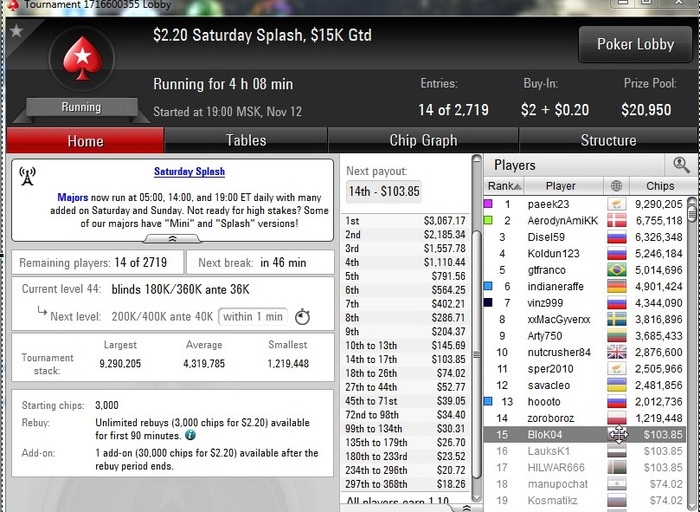
Task: Switch to the Tables tab
Action: click(246, 140)
